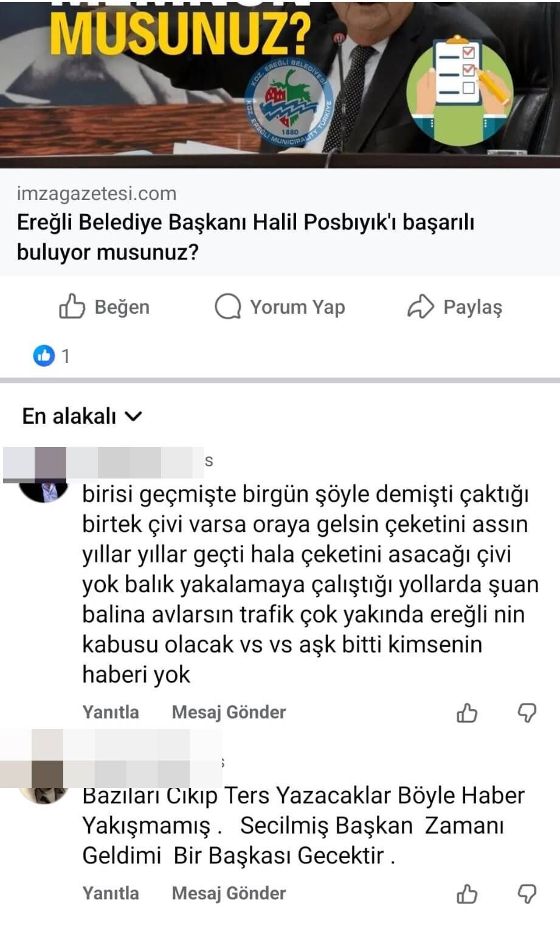
Task: Click the chevron next to En alakalı
Action: tap(133, 416)
